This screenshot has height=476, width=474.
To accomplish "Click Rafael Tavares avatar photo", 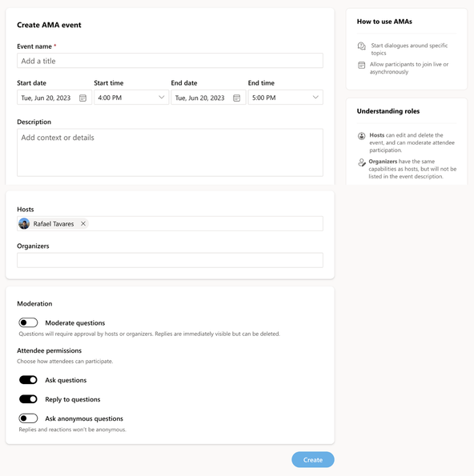I will [24, 224].
